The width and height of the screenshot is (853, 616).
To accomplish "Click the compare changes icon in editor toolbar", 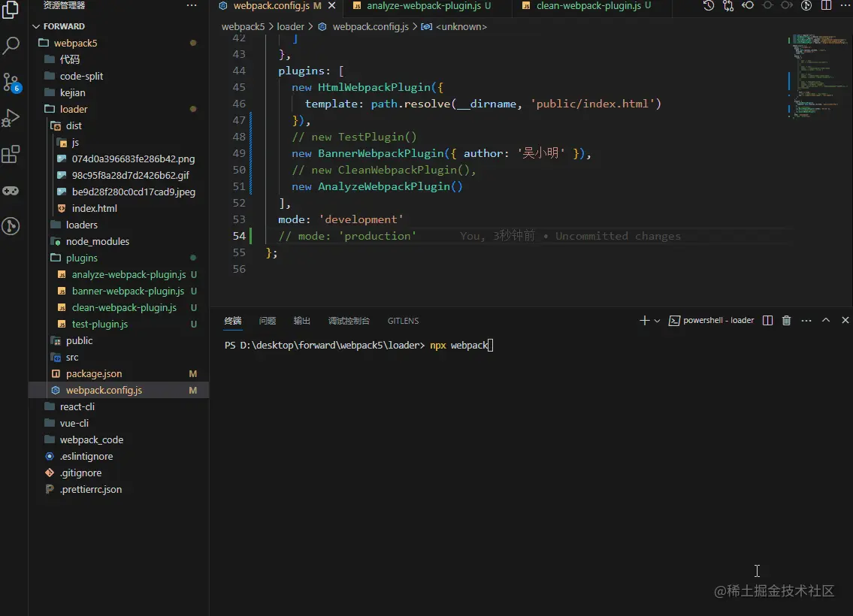I will [728, 5].
